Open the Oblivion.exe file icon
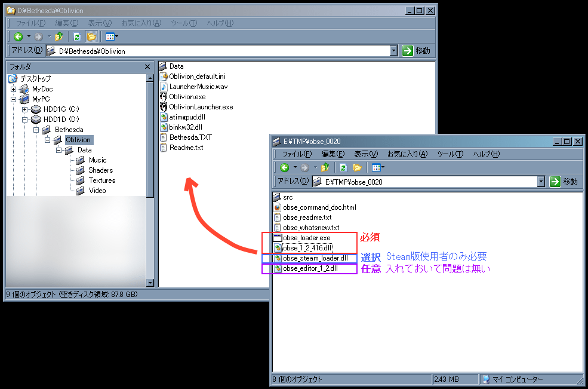This screenshot has height=389, width=588. coord(164,97)
